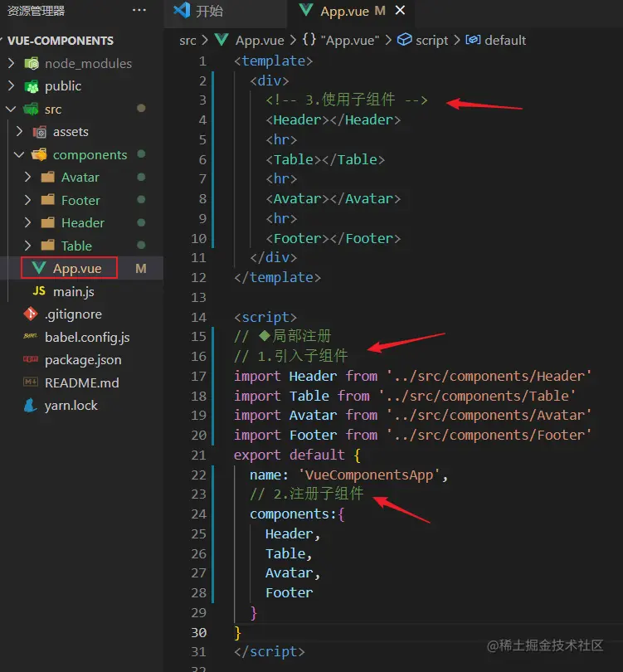Collapse the components folder chevron
This screenshot has width=623, height=672.
click(19, 154)
